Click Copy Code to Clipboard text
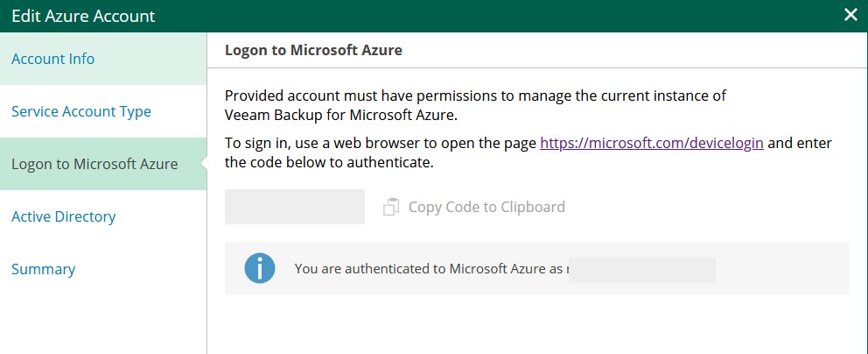The image size is (868, 354). 486,207
